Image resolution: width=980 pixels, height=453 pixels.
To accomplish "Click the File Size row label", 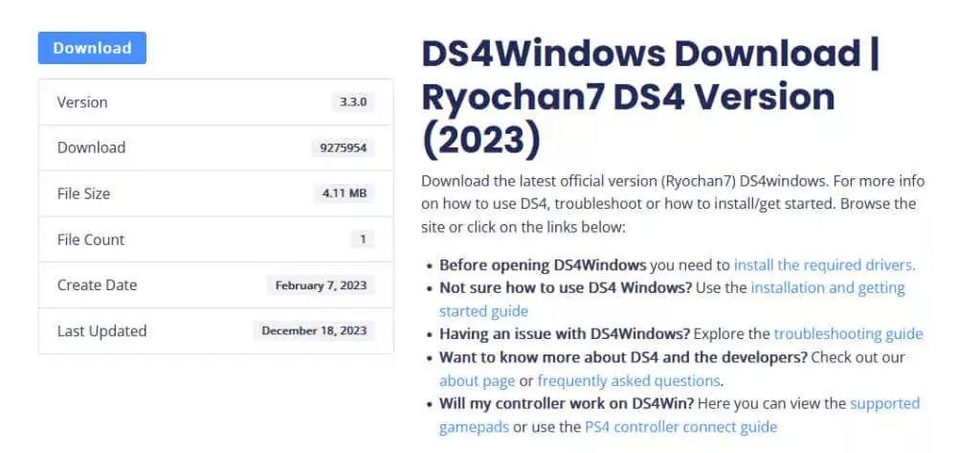I will click(x=84, y=193).
